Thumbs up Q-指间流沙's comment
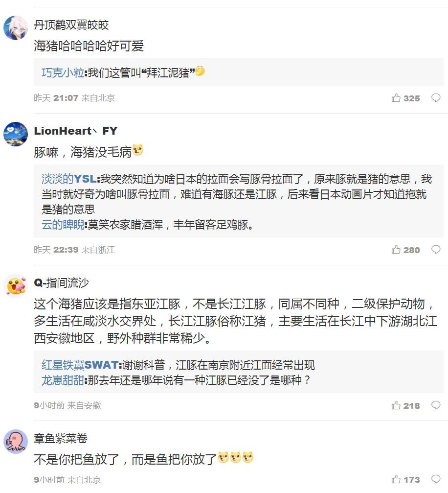 (x=396, y=405)
